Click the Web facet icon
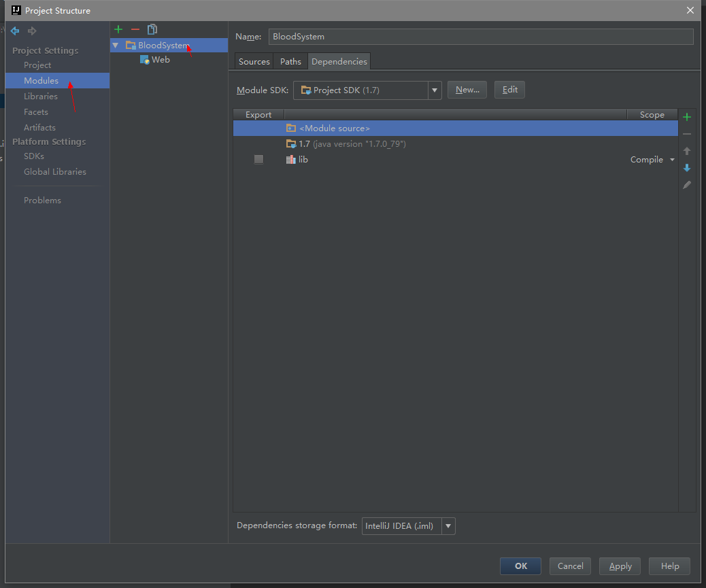The width and height of the screenshot is (706, 588). [x=144, y=59]
